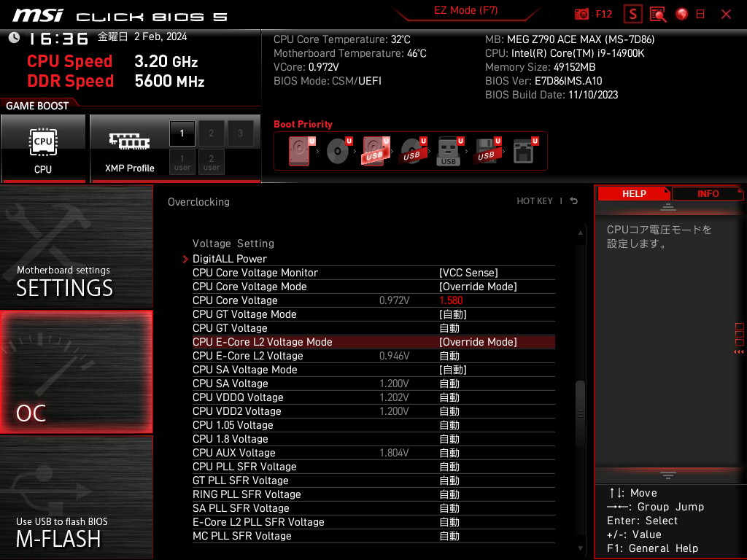The height and width of the screenshot is (560, 747).
Task: Click the settings list scroll up arrow
Action: pos(580,233)
